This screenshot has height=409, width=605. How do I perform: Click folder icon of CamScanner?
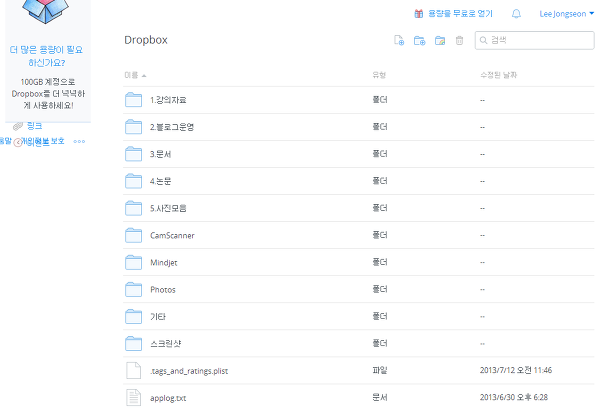tap(134, 235)
